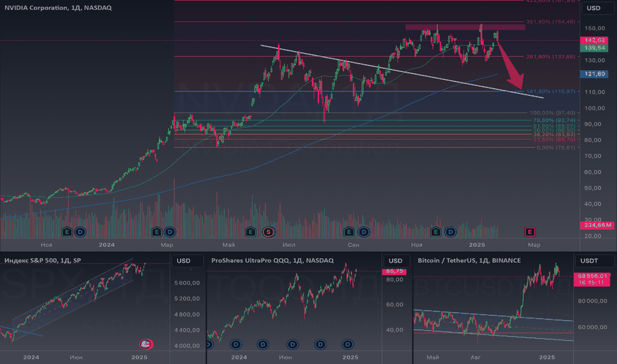Click the round event marker on S&P 500 chart
The height and width of the screenshot is (364, 617).
[x=146, y=344]
